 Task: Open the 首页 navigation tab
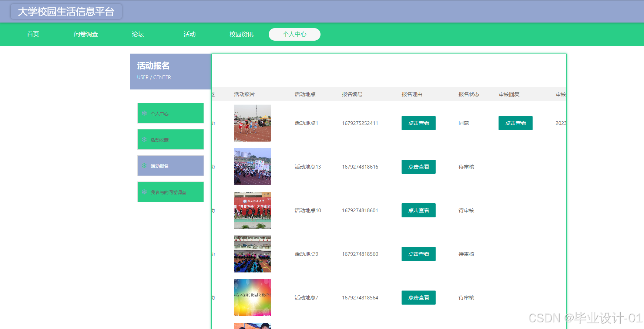click(33, 34)
